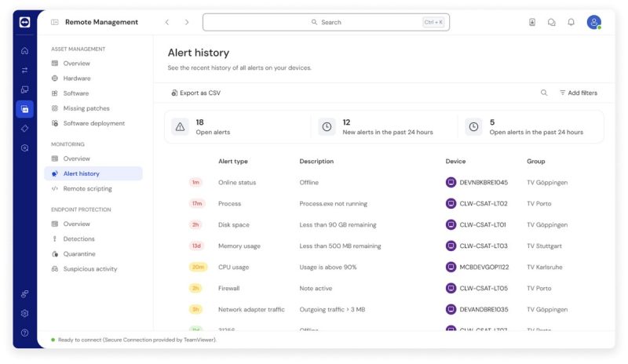Click the warning triangle Open alerts icon
Viewport: 628px width, 364px height.
pos(181,127)
